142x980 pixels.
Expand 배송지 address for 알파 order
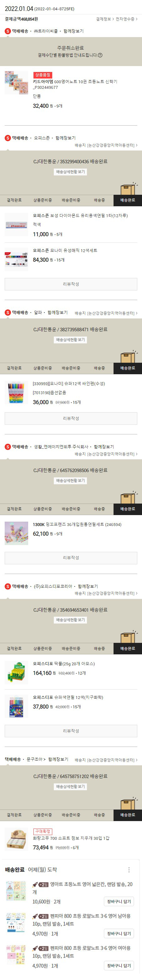[x=106, y=313]
